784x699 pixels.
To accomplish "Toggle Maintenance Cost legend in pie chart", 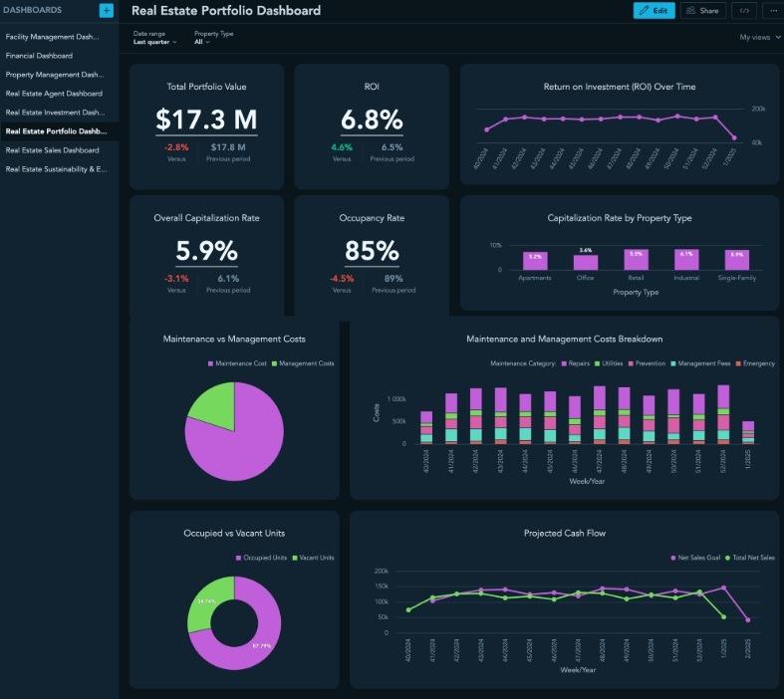I will point(240,363).
